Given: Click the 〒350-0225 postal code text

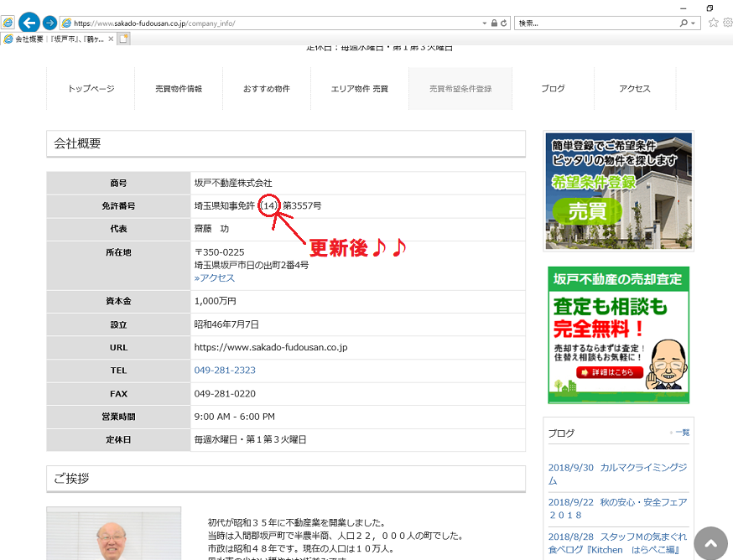Looking at the screenshot, I should [219, 252].
